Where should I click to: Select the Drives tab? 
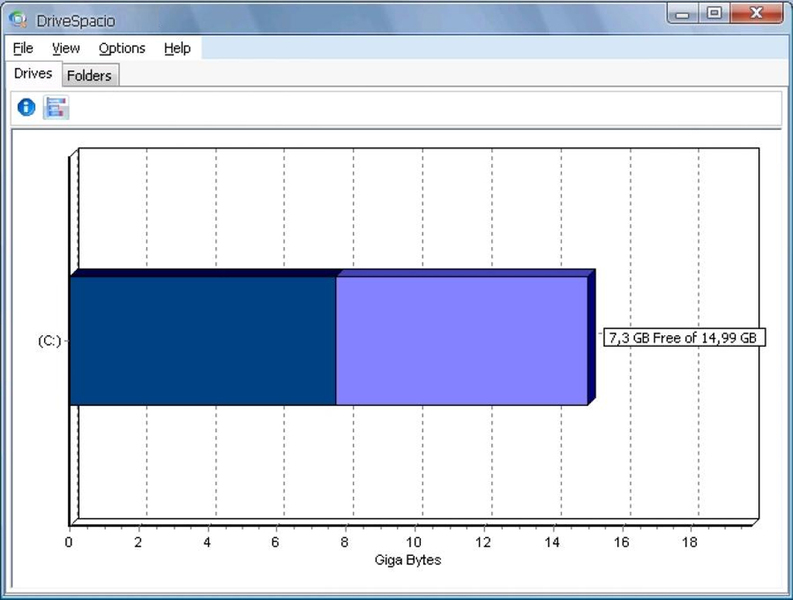(33, 73)
